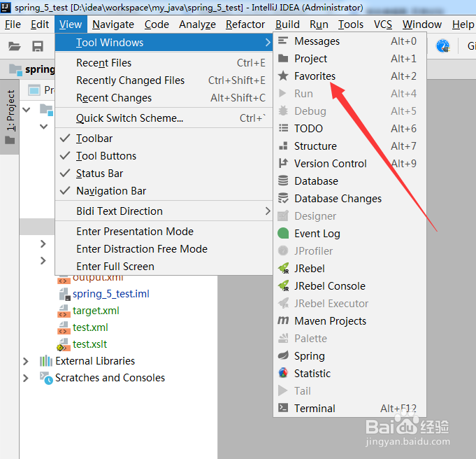Screen dimensions: 476x459
Task: Select Recent Changes menu entry
Action: click(x=164, y=98)
